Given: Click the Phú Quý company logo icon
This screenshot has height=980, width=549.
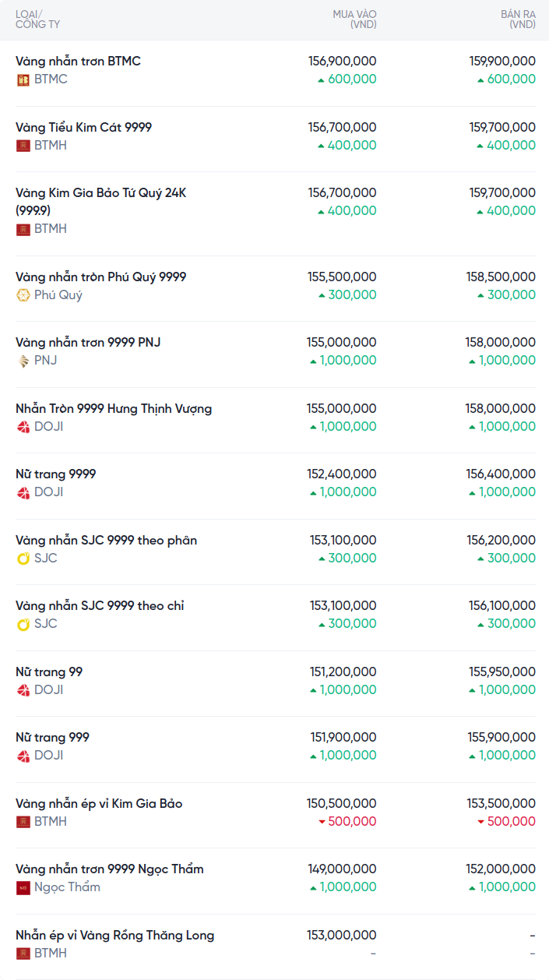Looking at the screenshot, I should click(x=23, y=295).
